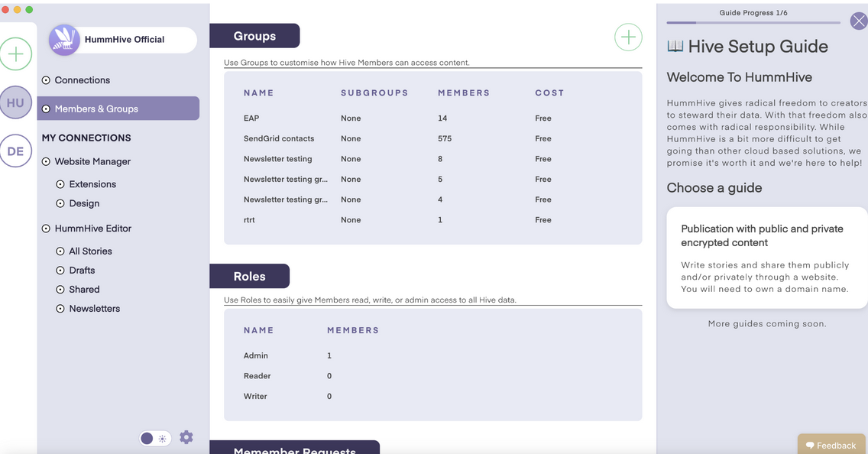Toggle the dark/light mode switch
Viewport: 868px width, 454px height.
(x=155, y=438)
